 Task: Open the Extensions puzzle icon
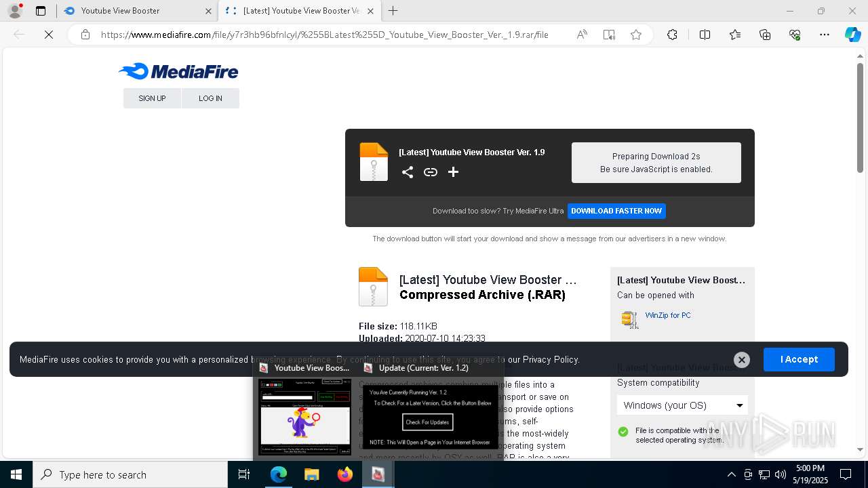tap(672, 35)
